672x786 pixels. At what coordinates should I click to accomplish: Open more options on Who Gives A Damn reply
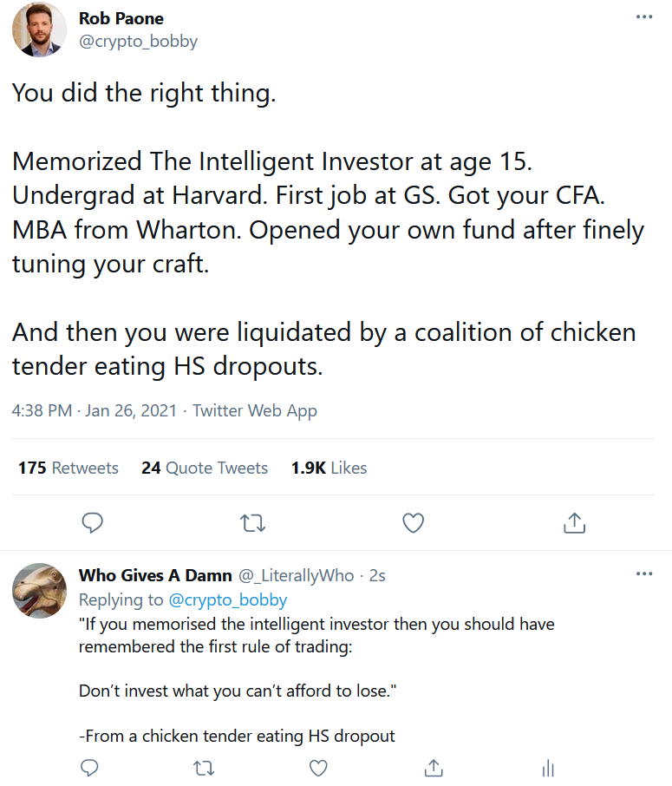pos(643,574)
